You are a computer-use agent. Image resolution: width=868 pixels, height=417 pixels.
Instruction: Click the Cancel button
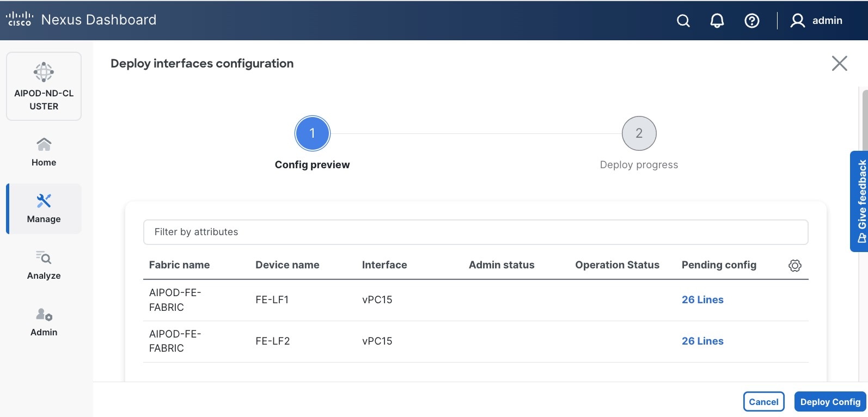763,402
